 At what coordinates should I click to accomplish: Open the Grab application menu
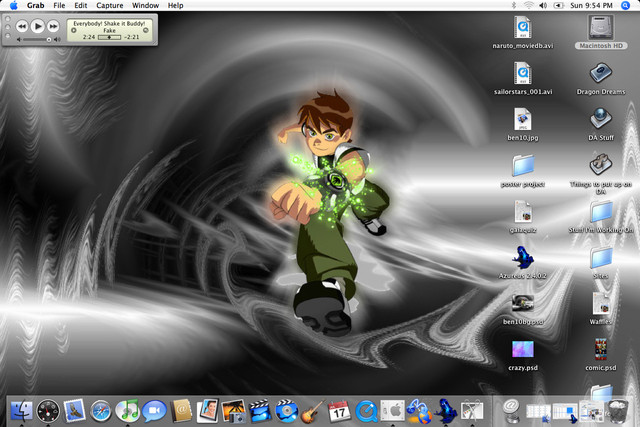(x=36, y=5)
